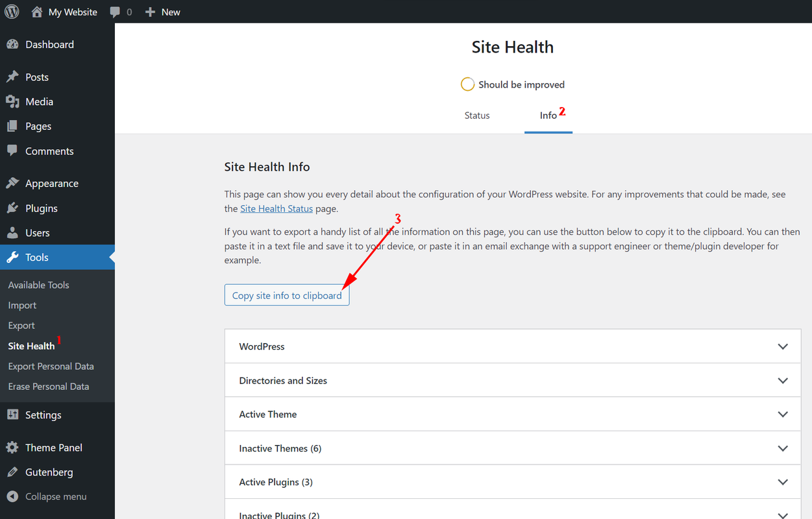812x519 pixels.
Task: Click the WordPress logo icon
Action: (x=12, y=12)
